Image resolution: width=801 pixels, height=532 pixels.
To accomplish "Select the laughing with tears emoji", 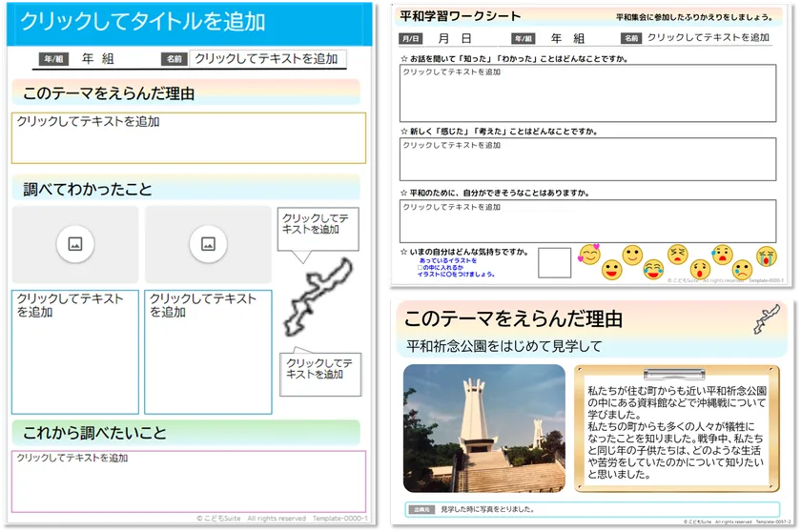I will click(x=653, y=270).
